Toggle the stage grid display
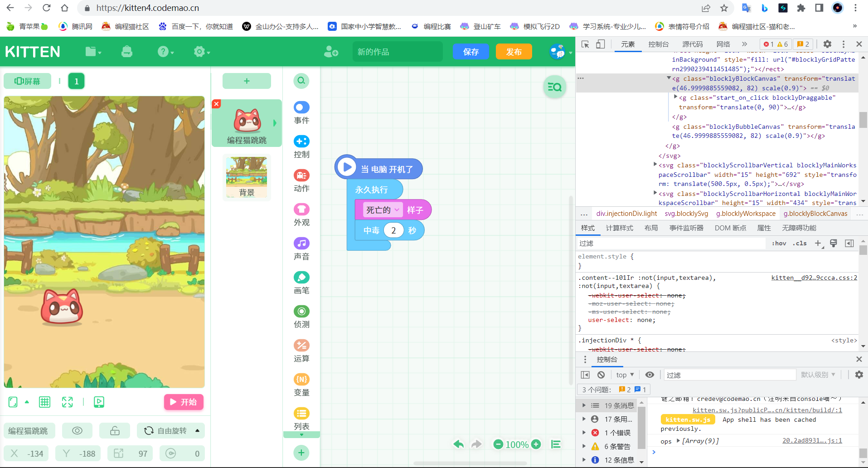868x468 pixels. click(44, 402)
